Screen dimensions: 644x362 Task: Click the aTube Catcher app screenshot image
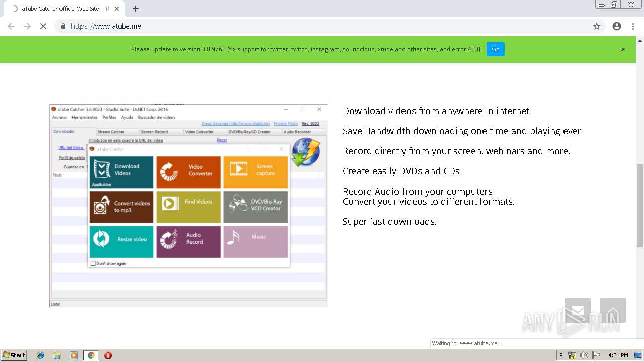(188, 206)
